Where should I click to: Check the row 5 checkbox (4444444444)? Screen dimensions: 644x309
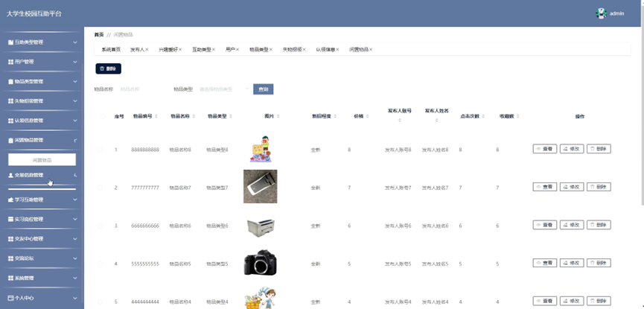click(x=101, y=302)
